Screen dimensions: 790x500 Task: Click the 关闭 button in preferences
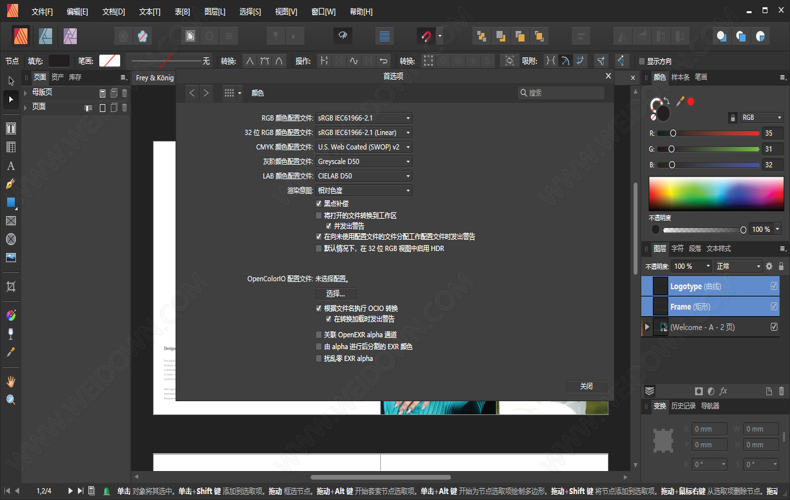(586, 386)
